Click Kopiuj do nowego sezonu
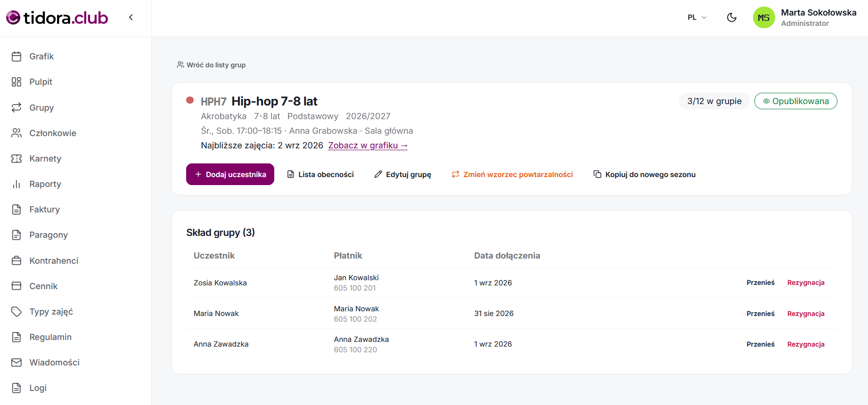 coord(644,175)
